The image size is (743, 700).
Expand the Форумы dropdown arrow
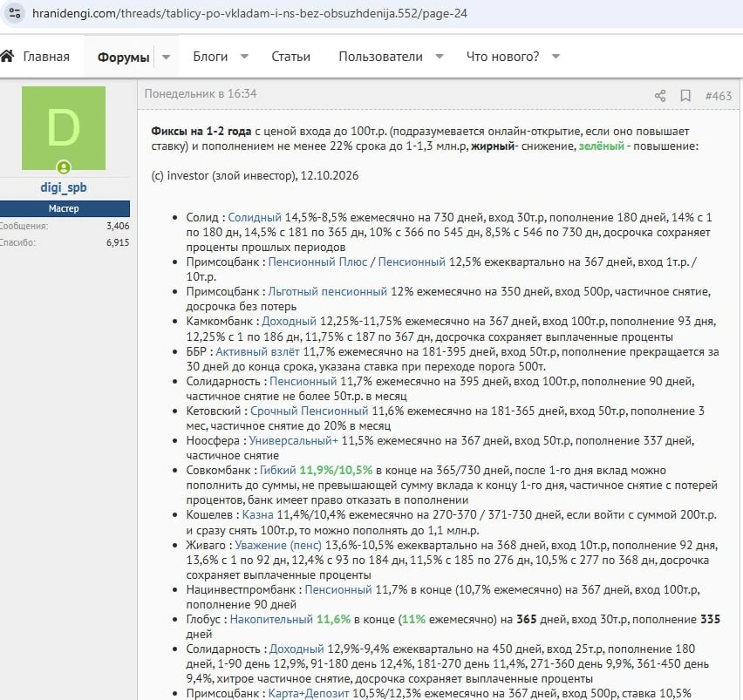166,57
